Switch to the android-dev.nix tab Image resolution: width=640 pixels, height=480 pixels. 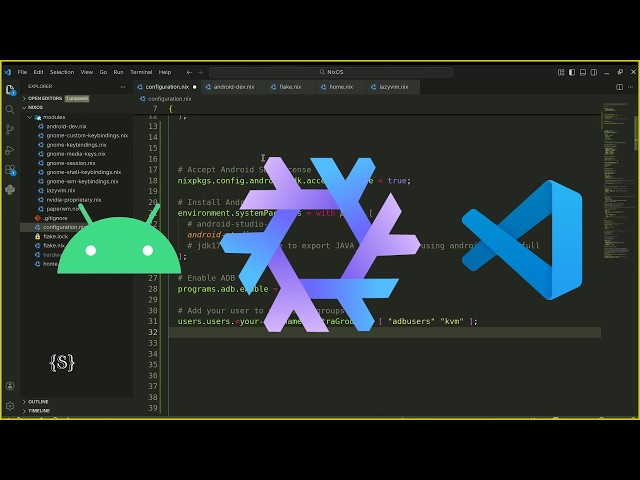coord(234,87)
